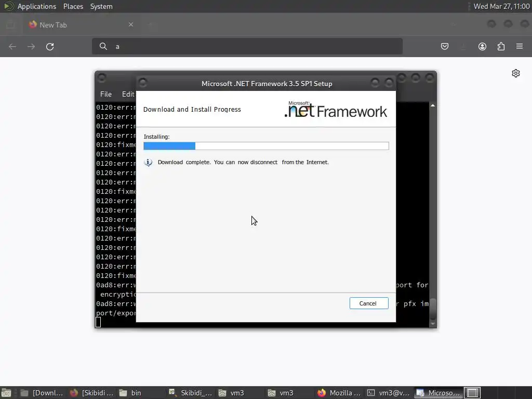This screenshot has width=532, height=399.
Task: Go forward in Firefox
Action: [x=31, y=46]
